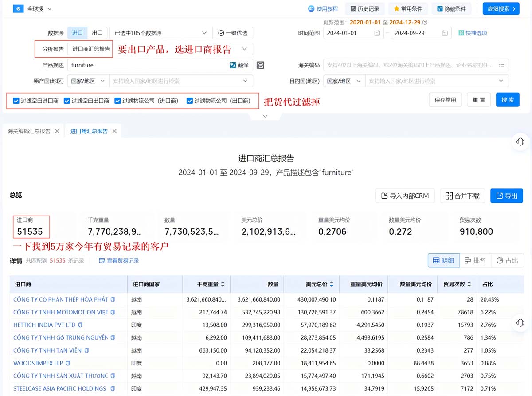Copy name of HETTICH INDIA PVT LTD
The width and height of the screenshot is (532, 396).
pos(80,325)
